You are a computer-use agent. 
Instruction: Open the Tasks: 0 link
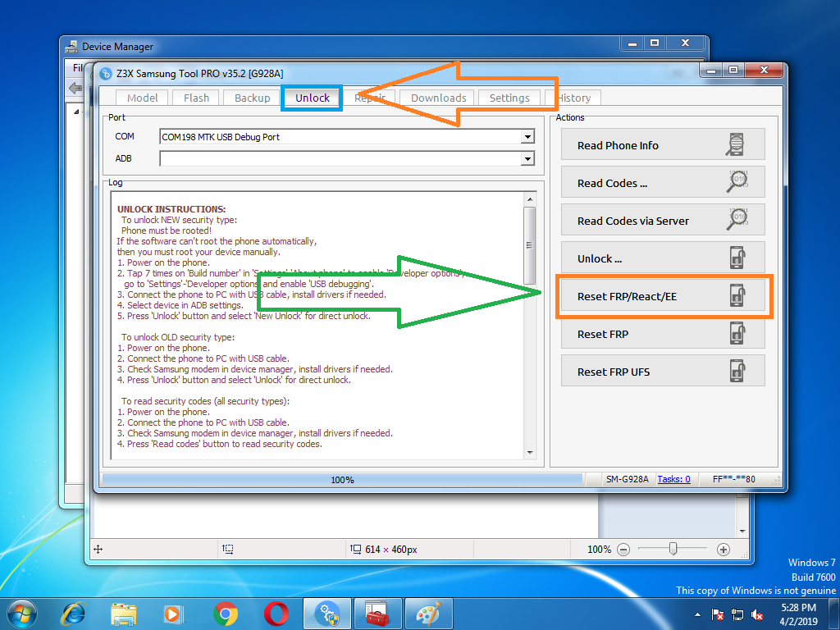pyautogui.click(x=673, y=479)
